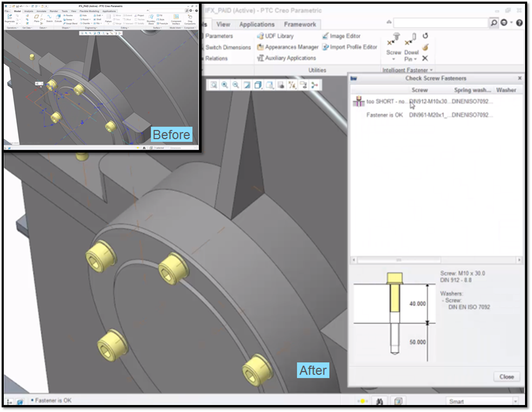Click the search magnifier icon

click(x=494, y=23)
